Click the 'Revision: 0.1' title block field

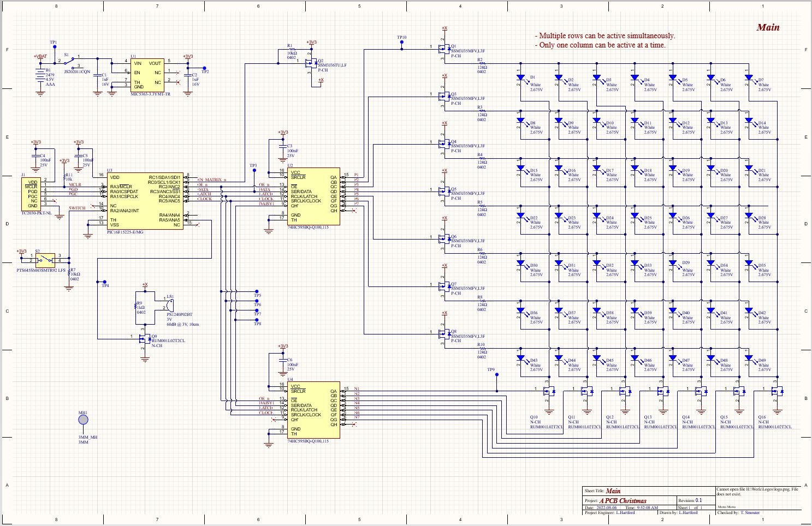pos(690,500)
